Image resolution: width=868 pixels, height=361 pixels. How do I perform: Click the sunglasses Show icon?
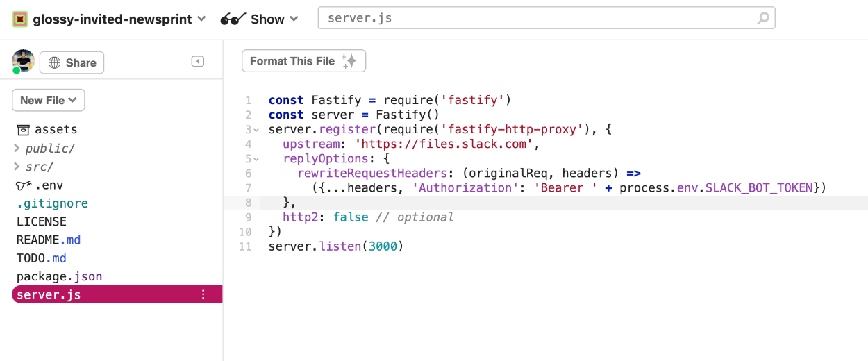click(x=233, y=19)
